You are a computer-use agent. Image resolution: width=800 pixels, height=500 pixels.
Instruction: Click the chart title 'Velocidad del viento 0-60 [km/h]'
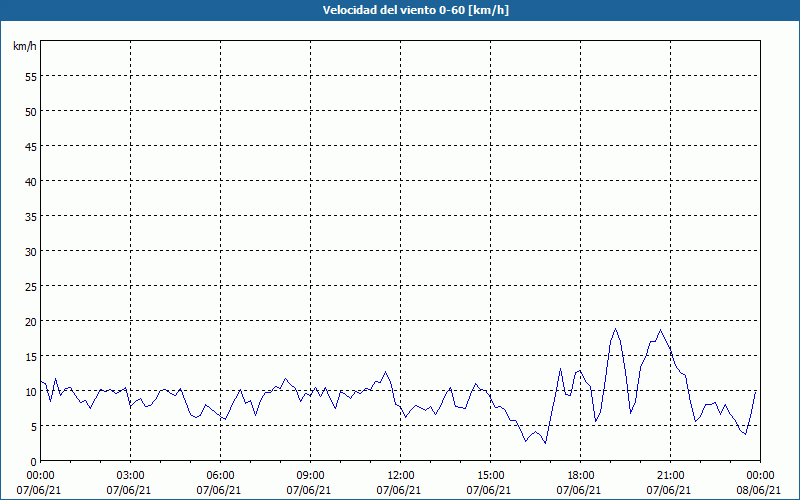point(416,10)
